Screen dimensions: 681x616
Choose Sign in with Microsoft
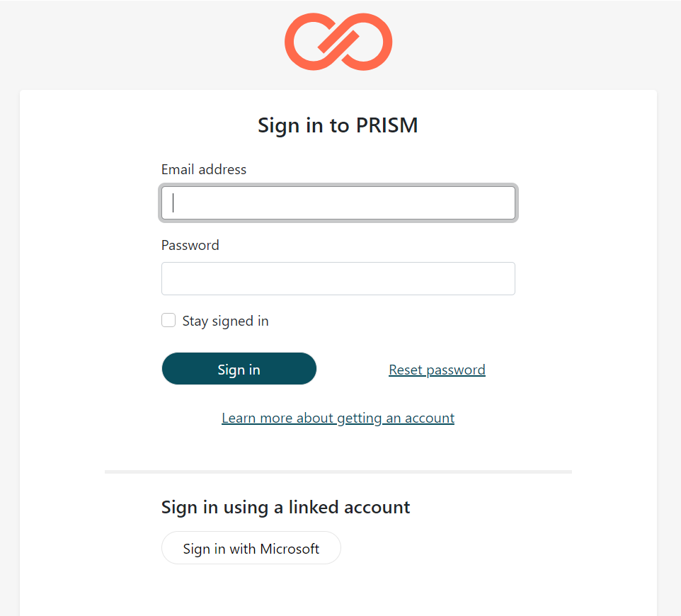[251, 548]
